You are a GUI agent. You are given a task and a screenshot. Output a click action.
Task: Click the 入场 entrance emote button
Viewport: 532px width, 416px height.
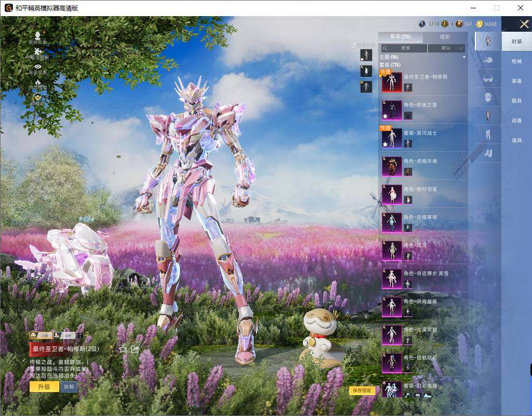[x=41, y=335]
